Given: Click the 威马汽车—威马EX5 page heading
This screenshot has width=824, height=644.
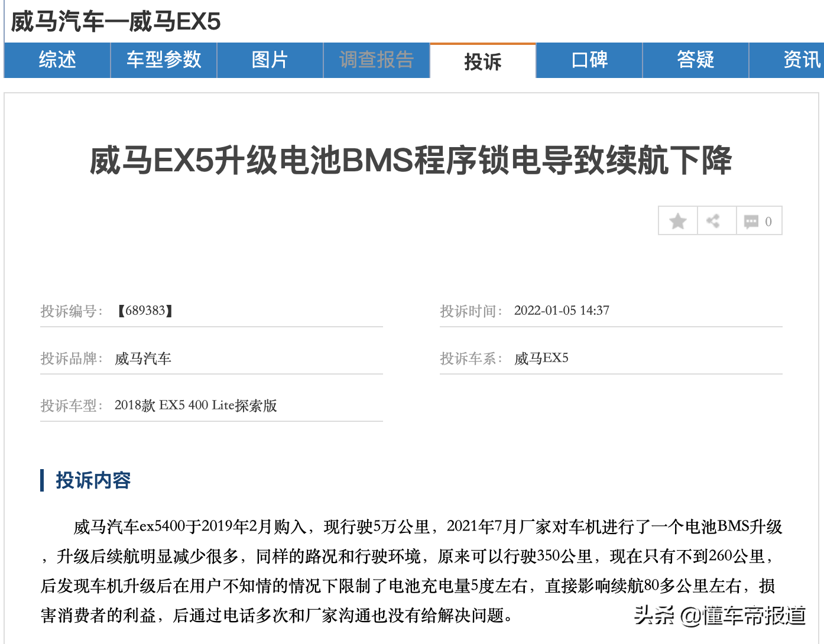Looking at the screenshot, I should click(116, 22).
